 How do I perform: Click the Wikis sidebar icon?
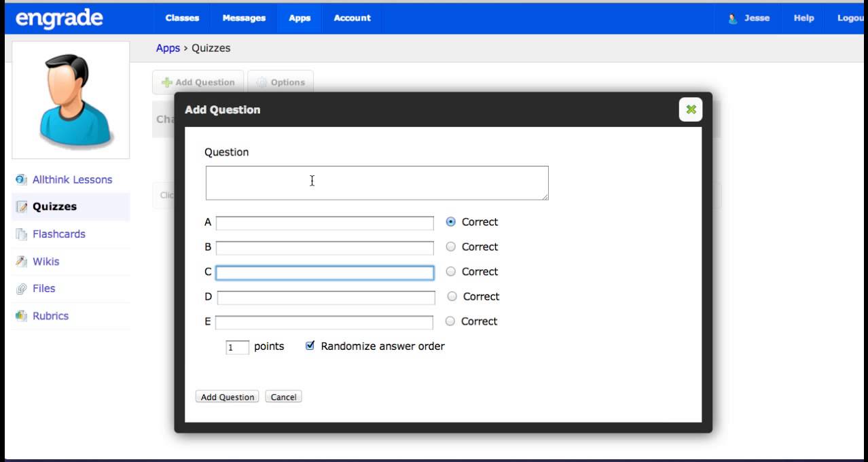tap(21, 262)
